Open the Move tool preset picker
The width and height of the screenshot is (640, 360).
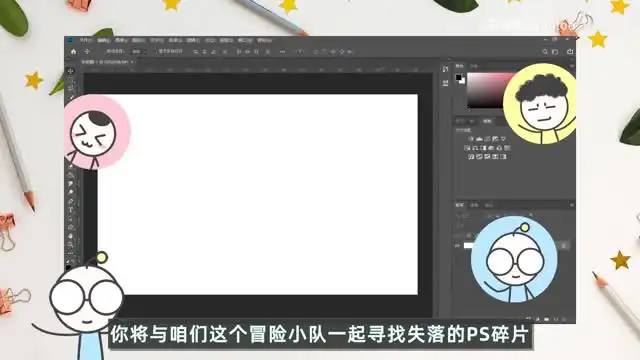[87, 52]
